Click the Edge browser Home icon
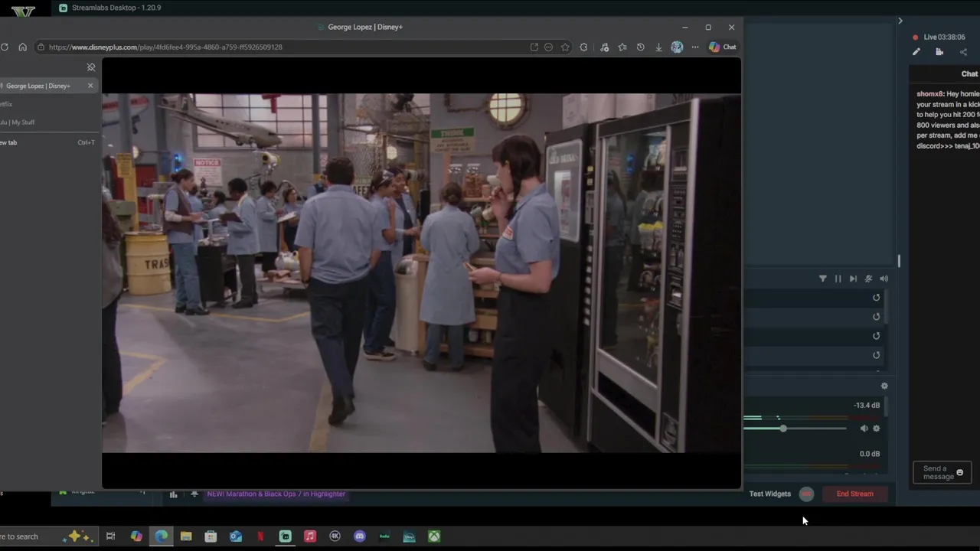 coord(22,47)
